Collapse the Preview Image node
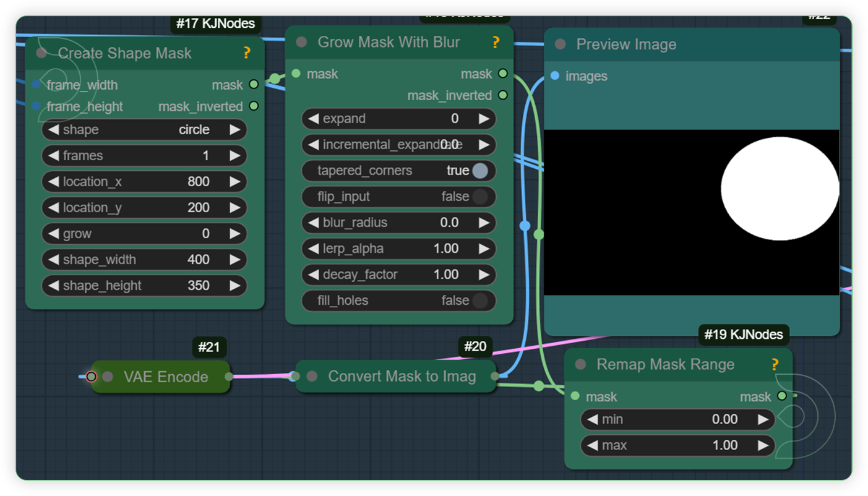The image size is (868, 496). click(x=560, y=44)
